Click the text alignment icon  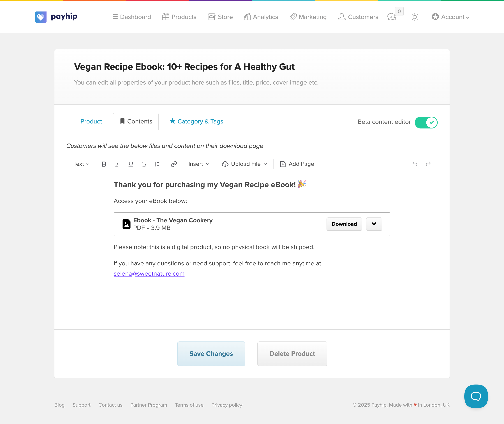tap(158, 164)
